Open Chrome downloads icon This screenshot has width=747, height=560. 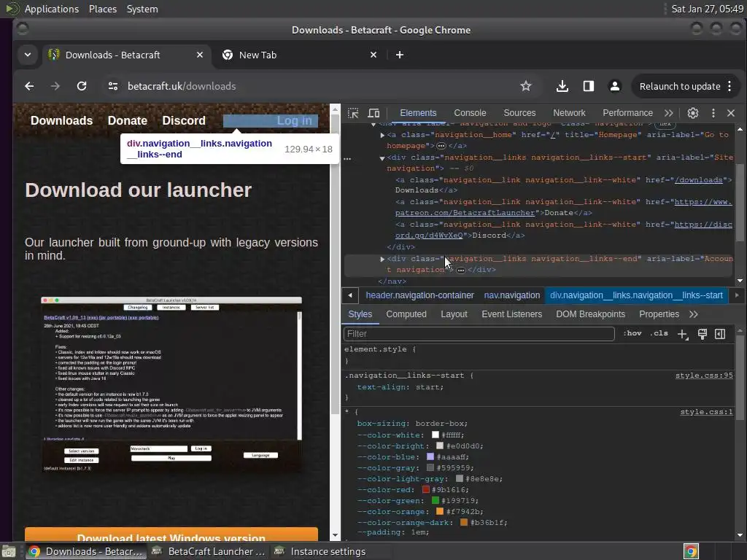[x=562, y=86]
